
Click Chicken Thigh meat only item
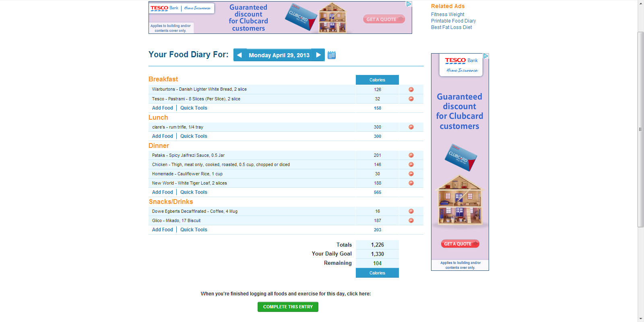221,164
